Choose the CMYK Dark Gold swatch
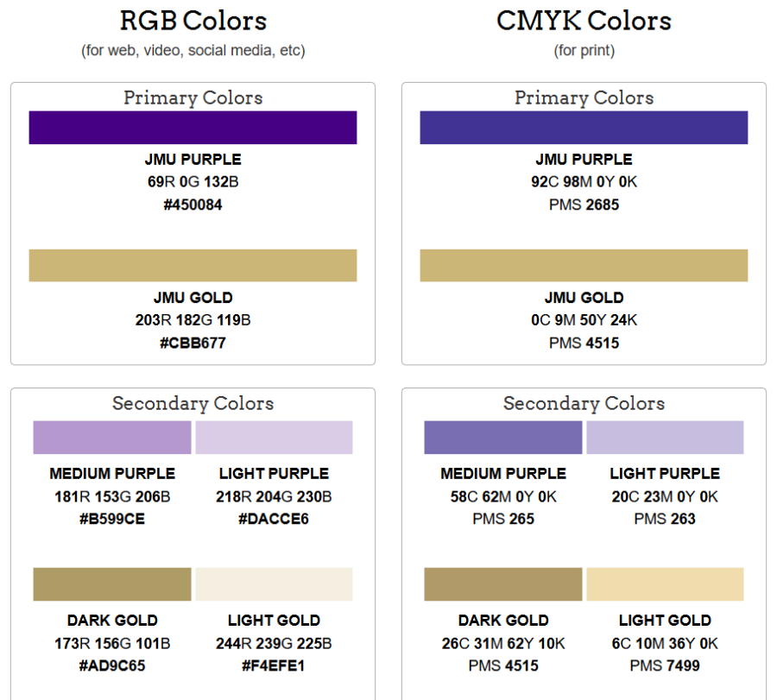This screenshot has width=777, height=700. (503, 584)
